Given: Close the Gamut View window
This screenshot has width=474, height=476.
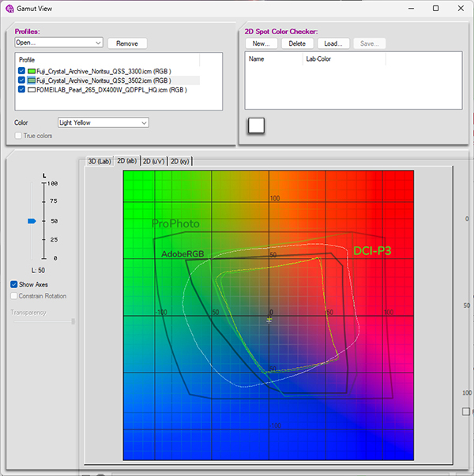Looking at the screenshot, I should tap(461, 9).
